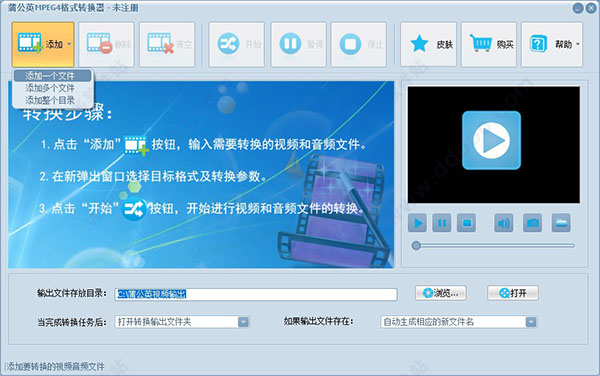Take a snapshot with the camera icon
Viewport: 600px width, 376px height.
click(x=532, y=223)
